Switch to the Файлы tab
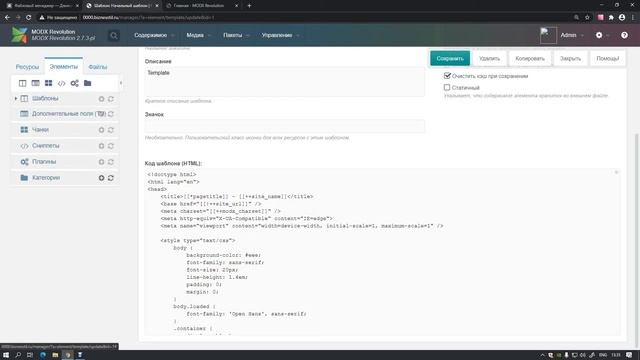This screenshot has height=360, width=640. [x=98, y=67]
